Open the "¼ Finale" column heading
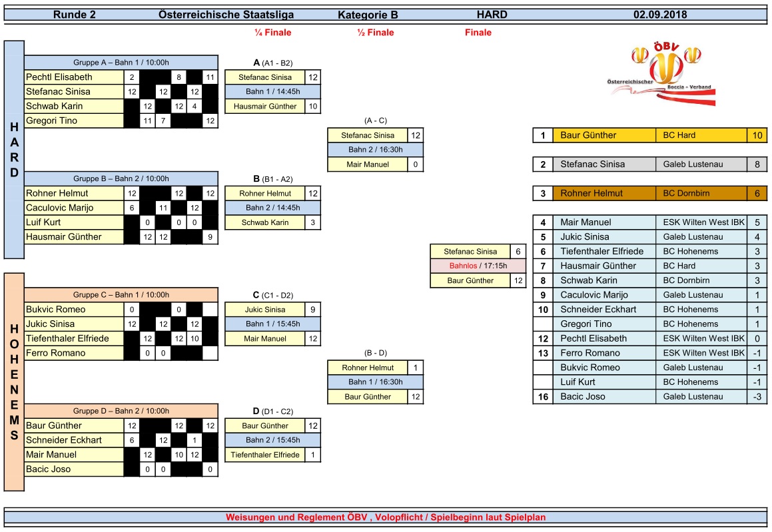Image resolution: width=772 pixels, height=532 pixels. [x=272, y=33]
